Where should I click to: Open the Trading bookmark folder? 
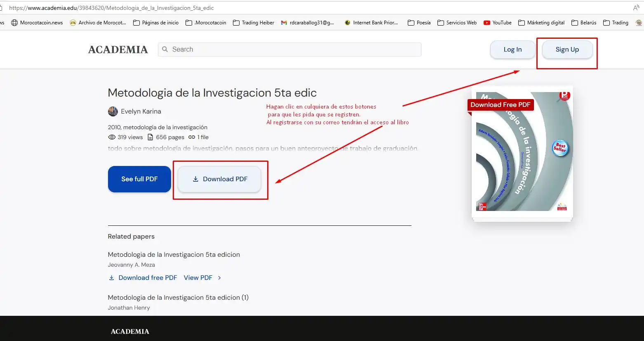pos(616,23)
